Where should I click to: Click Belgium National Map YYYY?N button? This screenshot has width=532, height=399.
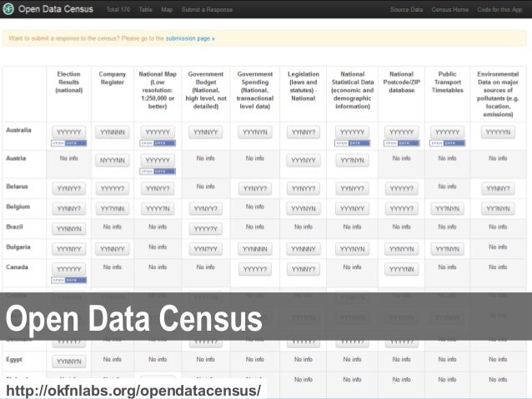click(x=158, y=209)
